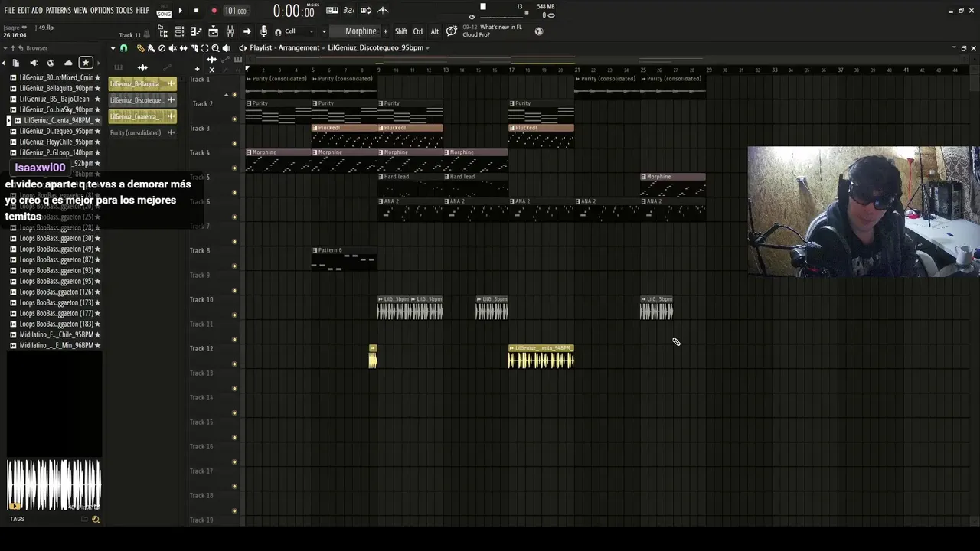Mute Track 12 using its green LED

pyautogui.click(x=234, y=364)
